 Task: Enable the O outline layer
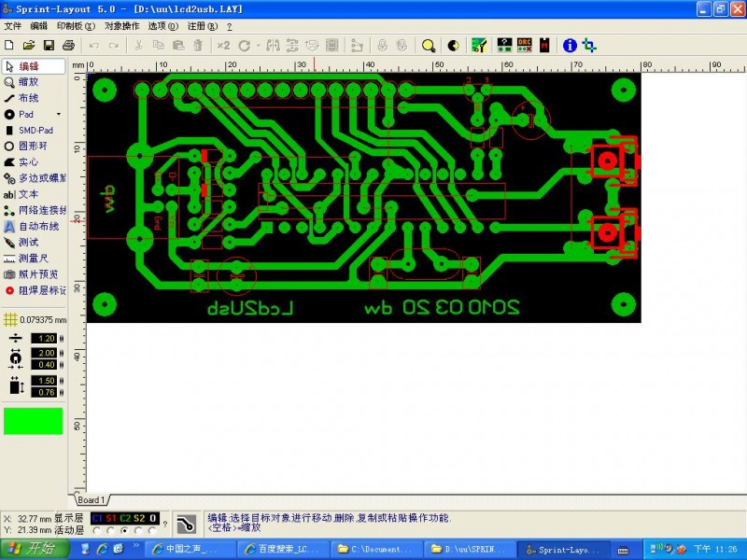151,518
